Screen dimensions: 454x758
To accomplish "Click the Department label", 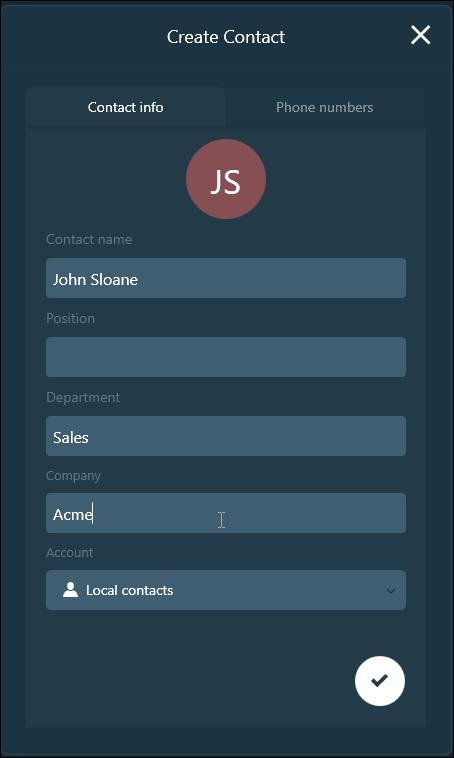I will click(83, 397).
